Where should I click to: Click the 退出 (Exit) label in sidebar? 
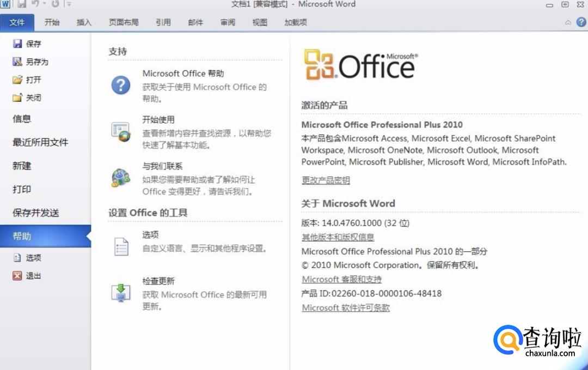pyautogui.click(x=33, y=276)
